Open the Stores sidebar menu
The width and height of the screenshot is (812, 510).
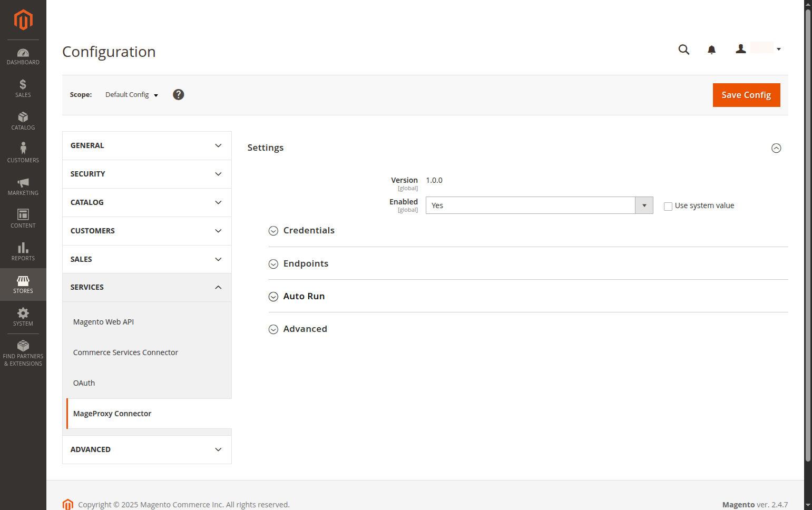coord(23,285)
